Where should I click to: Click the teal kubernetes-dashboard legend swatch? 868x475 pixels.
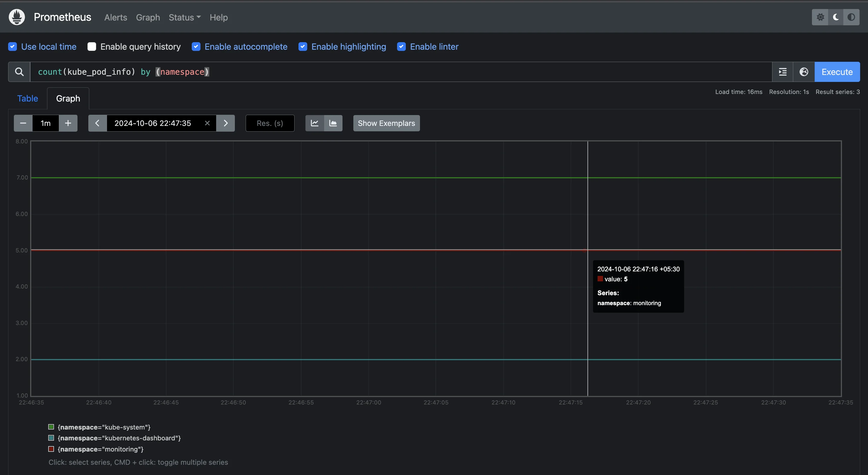point(51,438)
